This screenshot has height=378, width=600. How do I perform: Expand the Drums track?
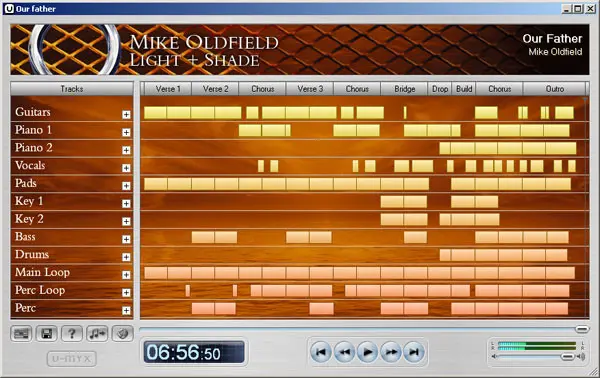126,257
